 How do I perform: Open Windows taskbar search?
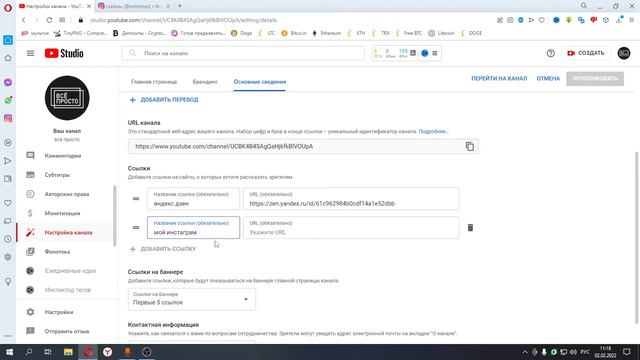tap(29, 352)
